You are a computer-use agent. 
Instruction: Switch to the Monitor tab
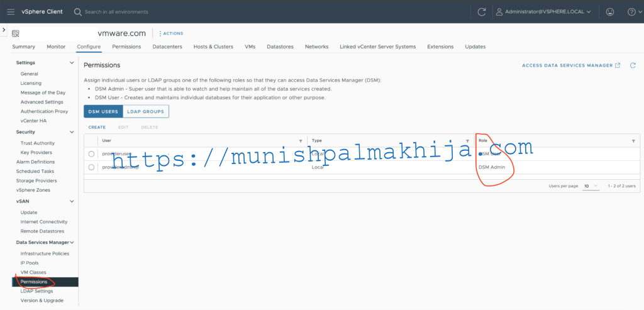point(56,47)
